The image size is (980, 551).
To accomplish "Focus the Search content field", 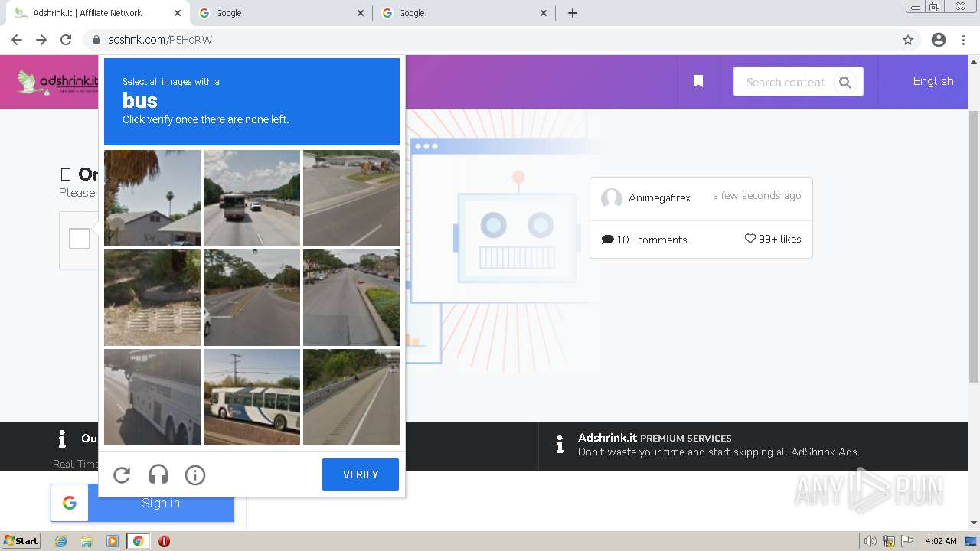I will (x=786, y=82).
